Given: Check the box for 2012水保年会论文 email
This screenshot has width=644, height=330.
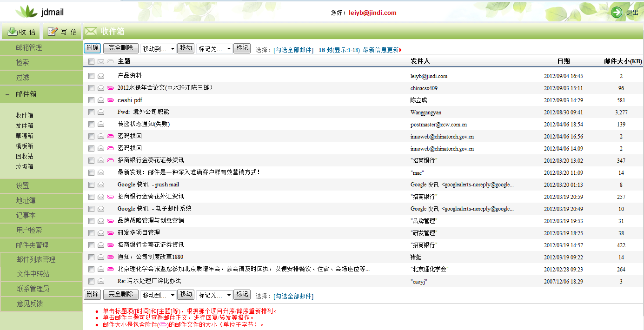Looking at the screenshot, I should point(92,88).
